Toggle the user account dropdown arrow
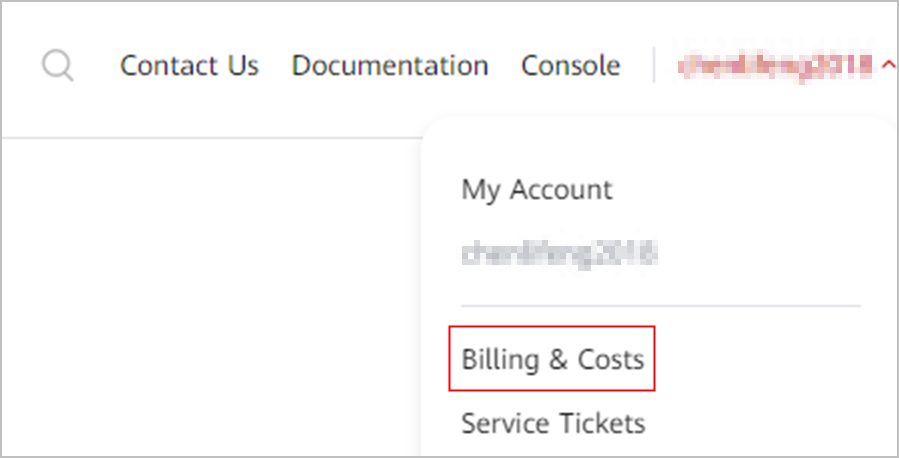The image size is (899, 458). click(x=889, y=66)
